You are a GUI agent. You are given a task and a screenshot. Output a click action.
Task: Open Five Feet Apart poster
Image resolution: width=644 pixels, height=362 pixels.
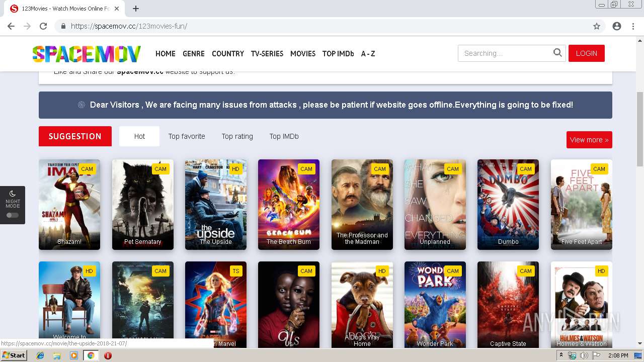[582, 205]
